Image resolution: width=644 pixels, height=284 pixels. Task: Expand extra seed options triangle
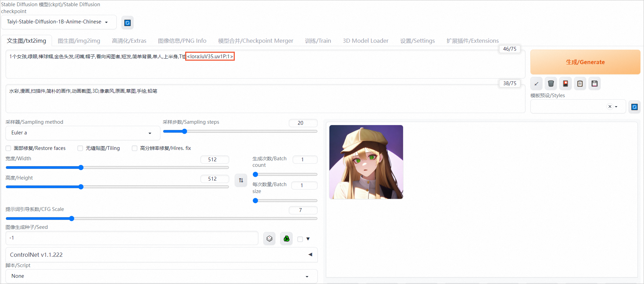308,239
